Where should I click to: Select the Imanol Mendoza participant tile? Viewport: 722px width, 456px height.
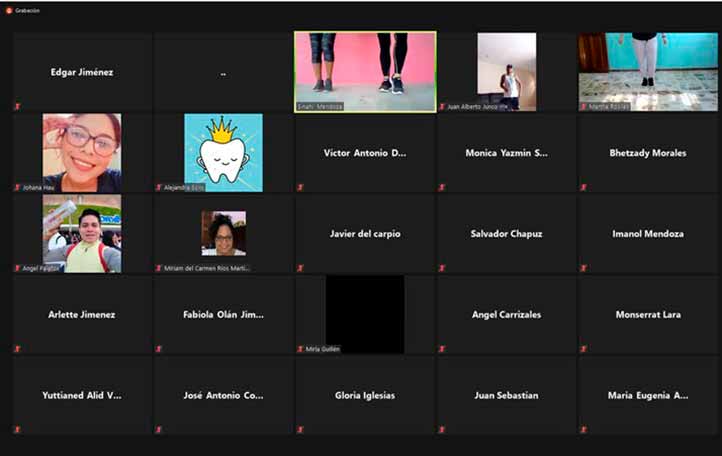click(x=647, y=234)
